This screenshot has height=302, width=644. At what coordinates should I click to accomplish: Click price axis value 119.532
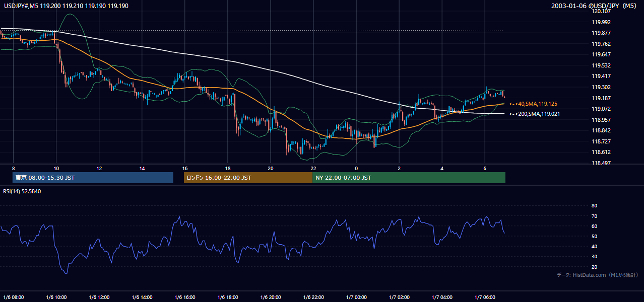pyautogui.click(x=601, y=65)
